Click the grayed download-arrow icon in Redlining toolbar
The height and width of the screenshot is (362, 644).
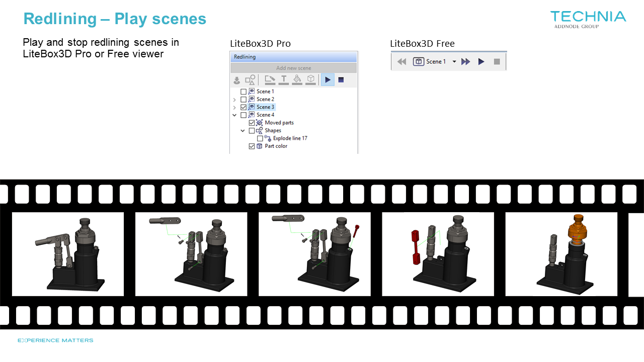pos(236,80)
